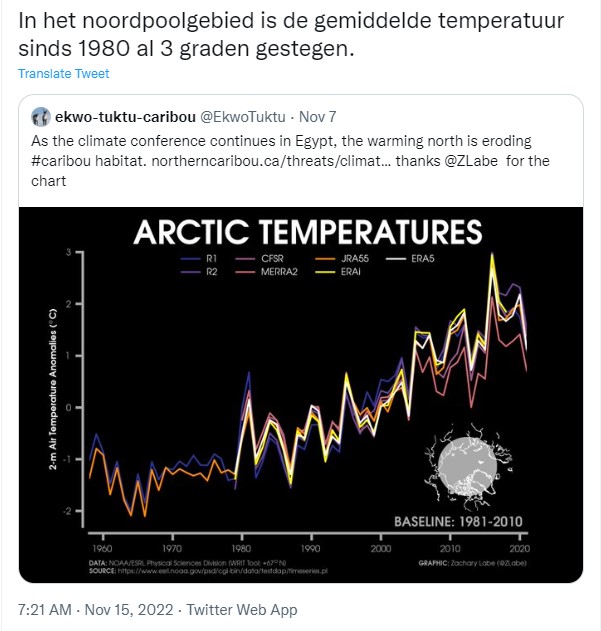Click the Nov 7 date of the quoted tweet
The image size is (601, 631).
(319, 116)
